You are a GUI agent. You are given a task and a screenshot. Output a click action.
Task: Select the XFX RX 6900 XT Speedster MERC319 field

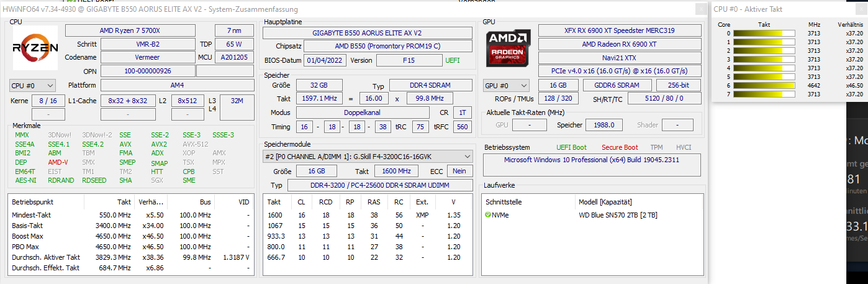pyautogui.click(x=620, y=30)
